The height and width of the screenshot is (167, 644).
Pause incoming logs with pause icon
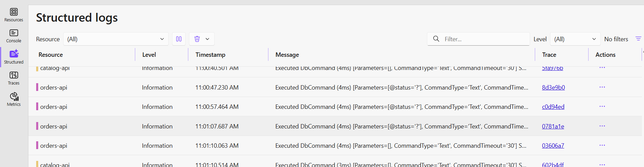tap(179, 39)
